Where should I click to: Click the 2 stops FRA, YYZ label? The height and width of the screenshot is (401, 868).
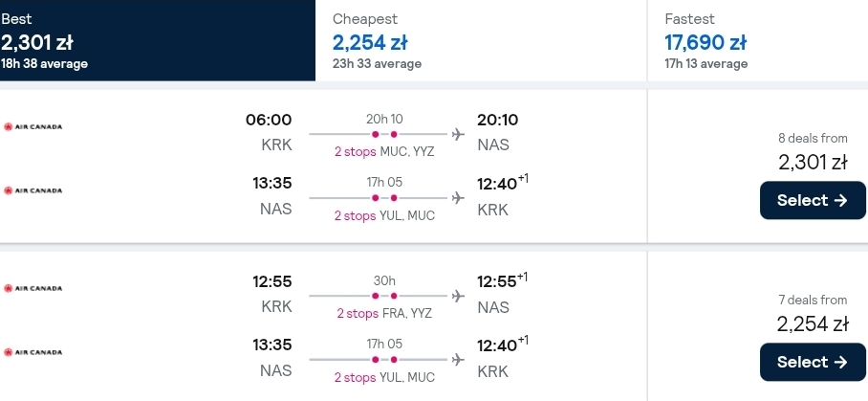[384, 314]
